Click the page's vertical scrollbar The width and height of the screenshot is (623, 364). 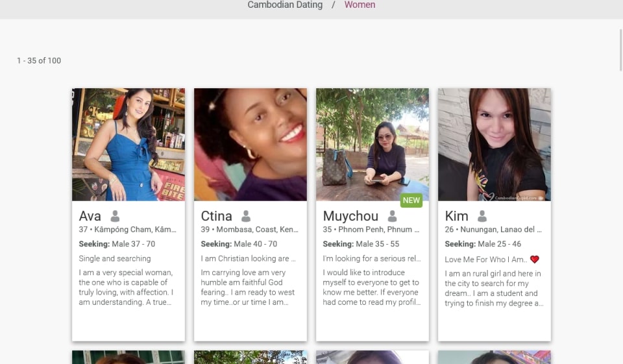coord(620,49)
